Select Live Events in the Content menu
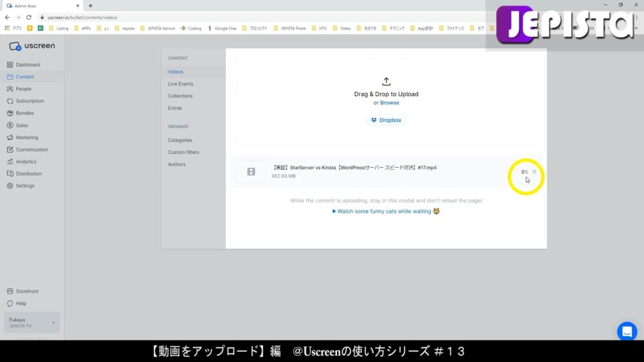Viewport: 644px width, 362px height. [x=180, y=84]
